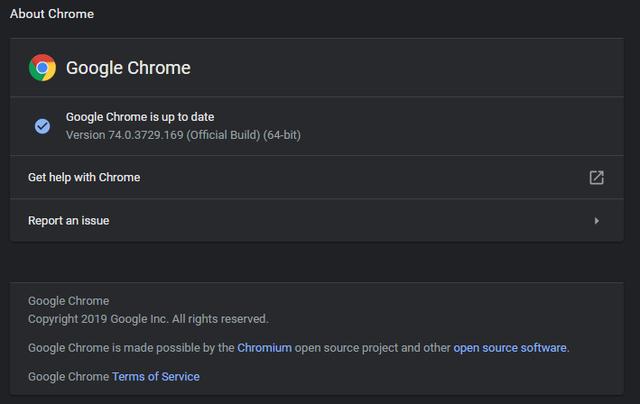Click the version number 74.0.3729.169
Viewport: 640px width, 404px height.
point(146,135)
